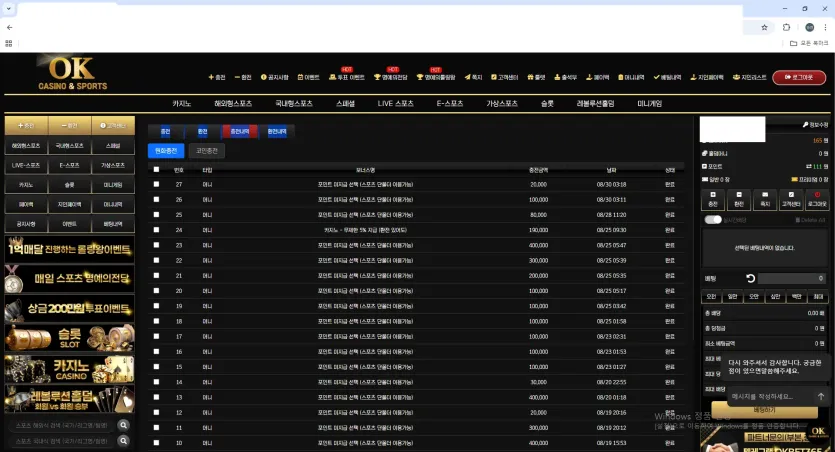Image resolution: width=835 pixels, height=452 pixels.
Task: Click the 슬롯 SLOT banner image
Action: click(69, 338)
